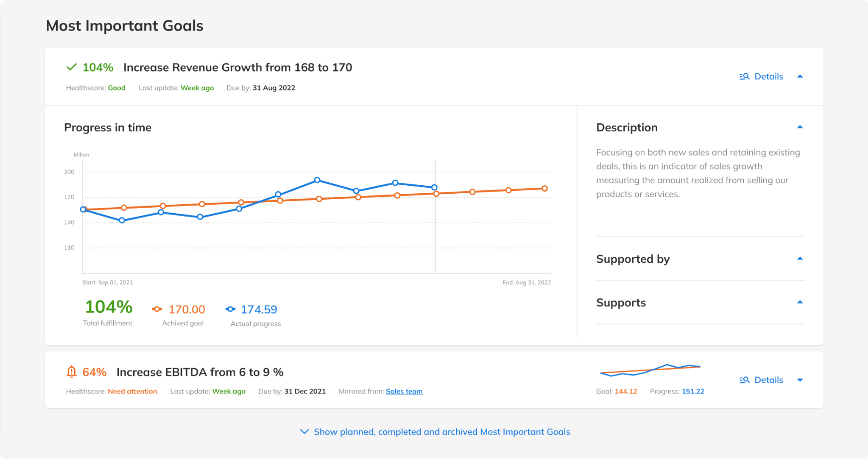The width and height of the screenshot is (868, 459).
Task: Click the highest blue data point on the chart
Action: point(317,180)
